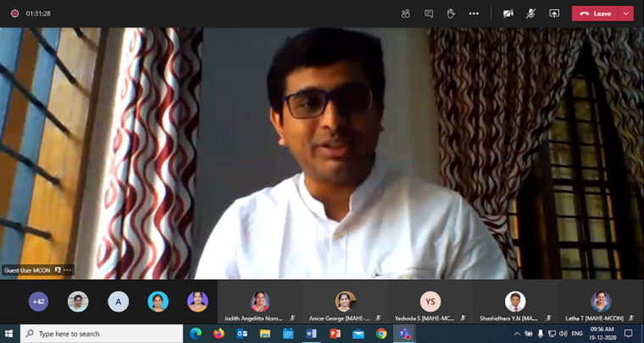Open Outlook from the taskbar
The width and height of the screenshot is (644, 343).
[x=241, y=334]
